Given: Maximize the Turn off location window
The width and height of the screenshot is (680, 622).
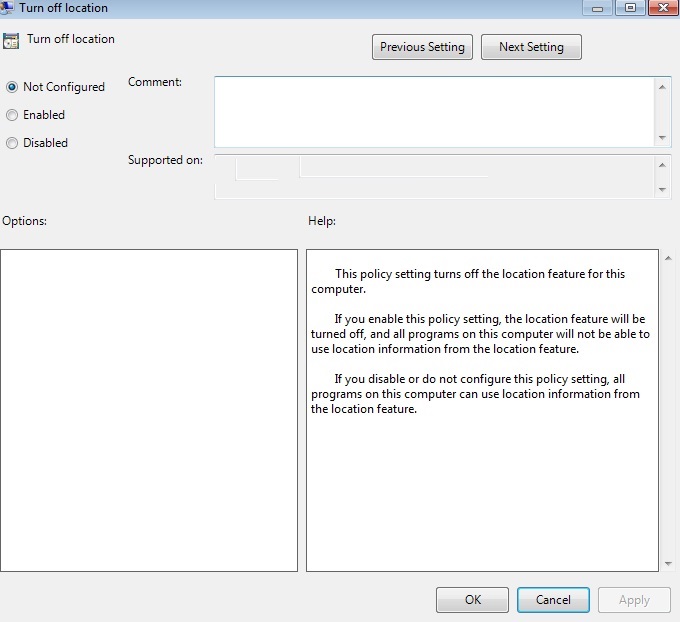Looking at the screenshot, I should [630, 8].
